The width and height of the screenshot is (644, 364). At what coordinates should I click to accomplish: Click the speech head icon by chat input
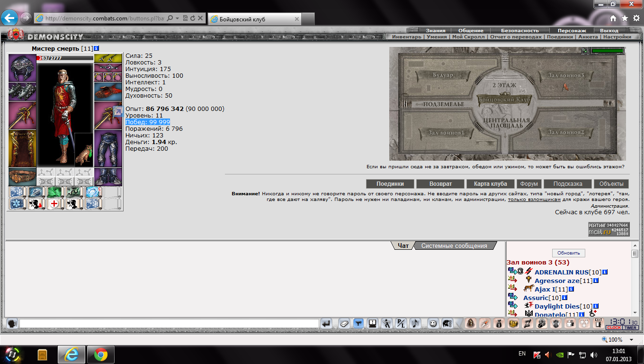(x=12, y=324)
